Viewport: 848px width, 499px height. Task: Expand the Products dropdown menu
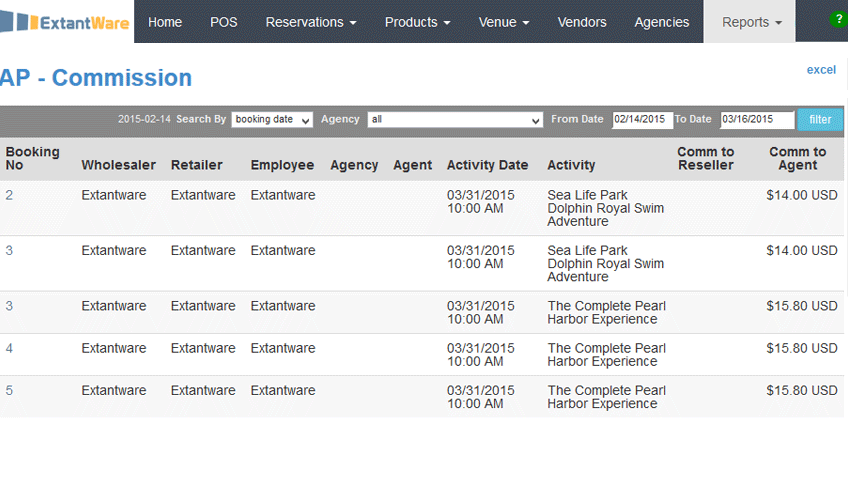(418, 22)
